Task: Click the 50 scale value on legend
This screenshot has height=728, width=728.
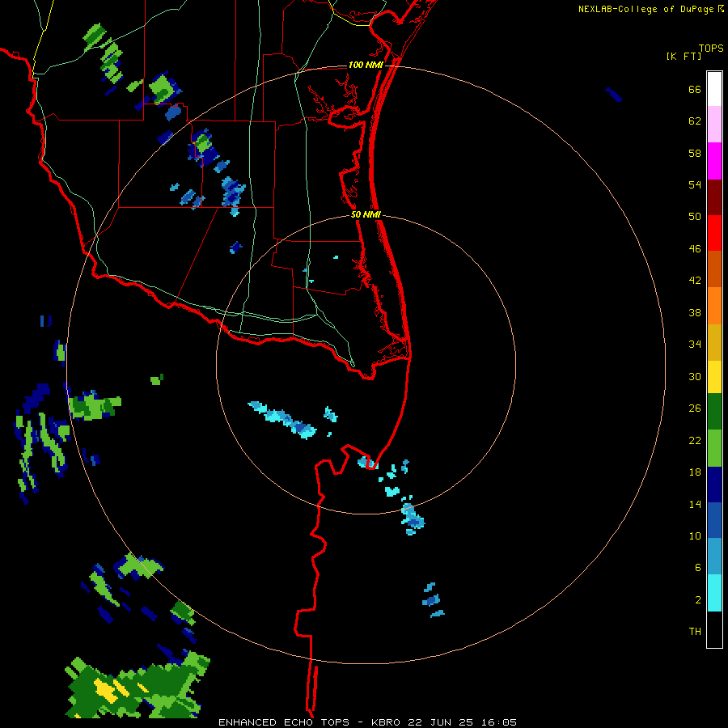Action: tap(695, 217)
